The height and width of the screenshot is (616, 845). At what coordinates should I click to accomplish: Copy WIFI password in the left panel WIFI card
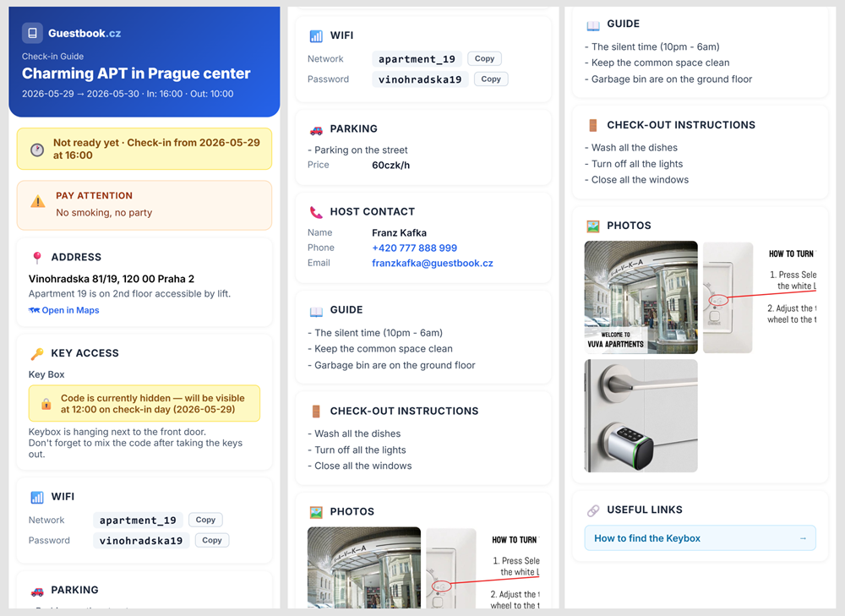point(212,541)
